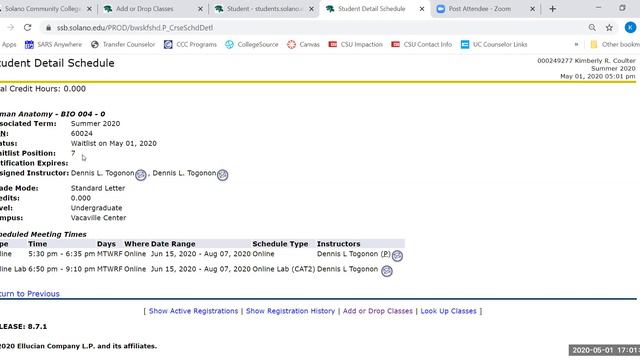Open the Apps bookmark shortcut

(x=8, y=44)
